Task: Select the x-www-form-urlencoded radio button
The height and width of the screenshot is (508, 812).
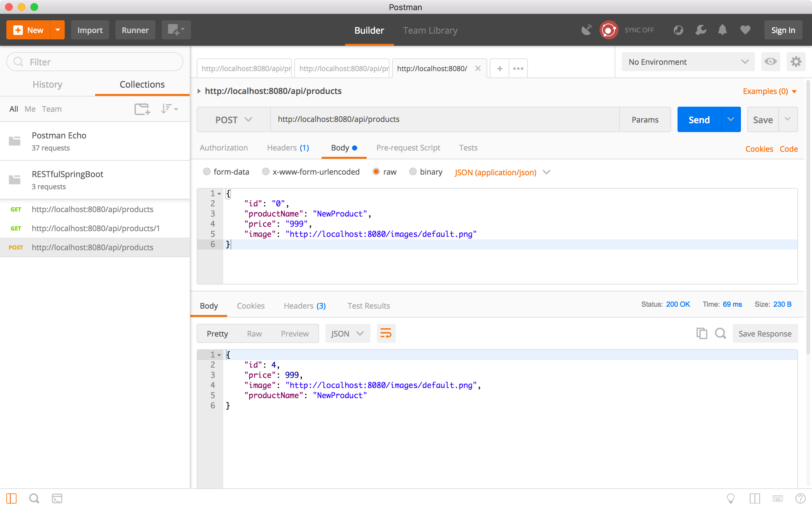Action: [x=266, y=172]
